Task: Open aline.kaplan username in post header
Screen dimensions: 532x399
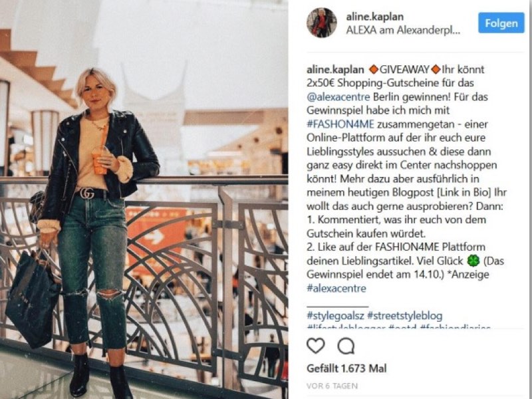Action: tap(374, 17)
